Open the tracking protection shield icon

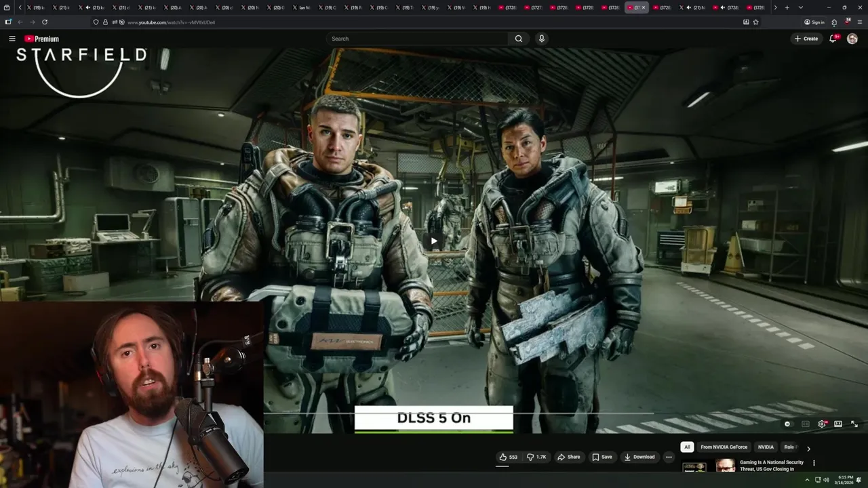point(96,22)
